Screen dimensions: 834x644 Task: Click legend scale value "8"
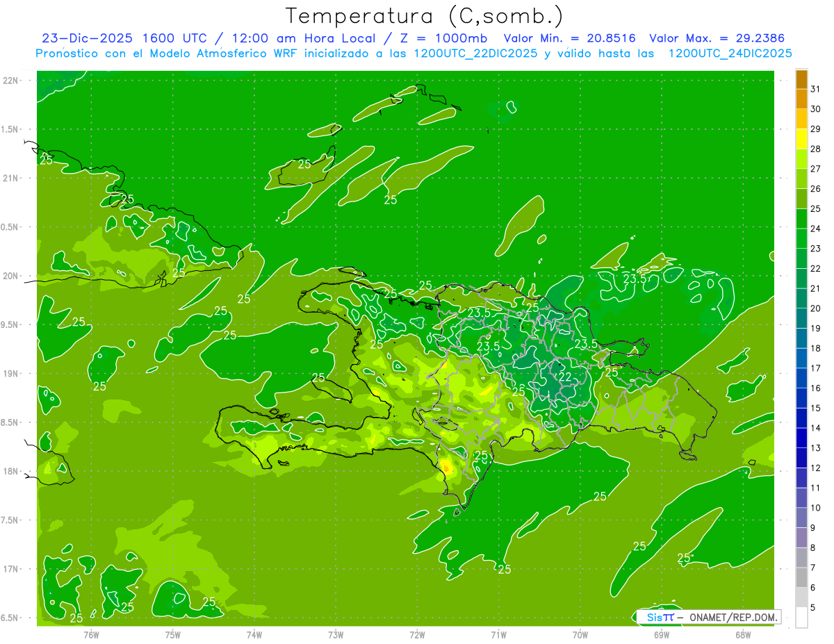coord(814,548)
